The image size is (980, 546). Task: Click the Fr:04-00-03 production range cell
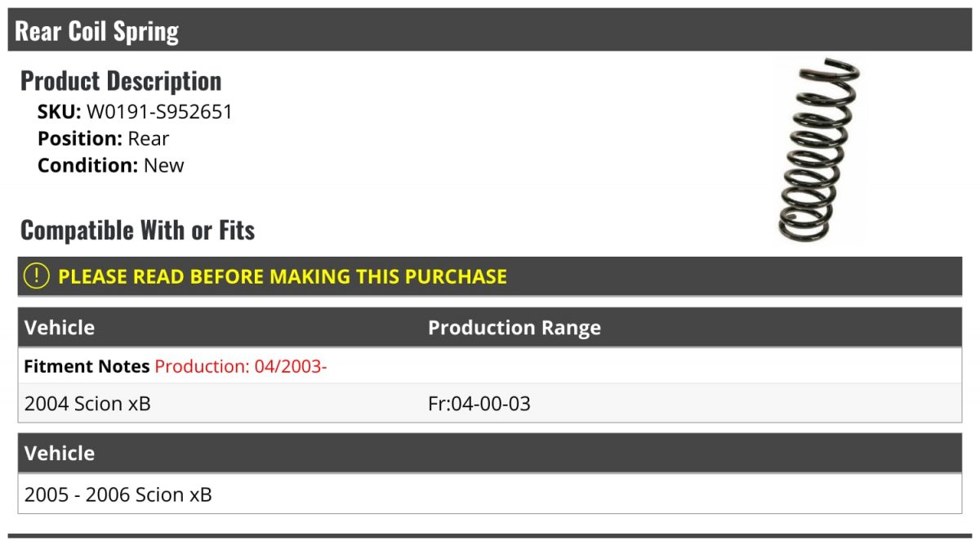point(479,404)
